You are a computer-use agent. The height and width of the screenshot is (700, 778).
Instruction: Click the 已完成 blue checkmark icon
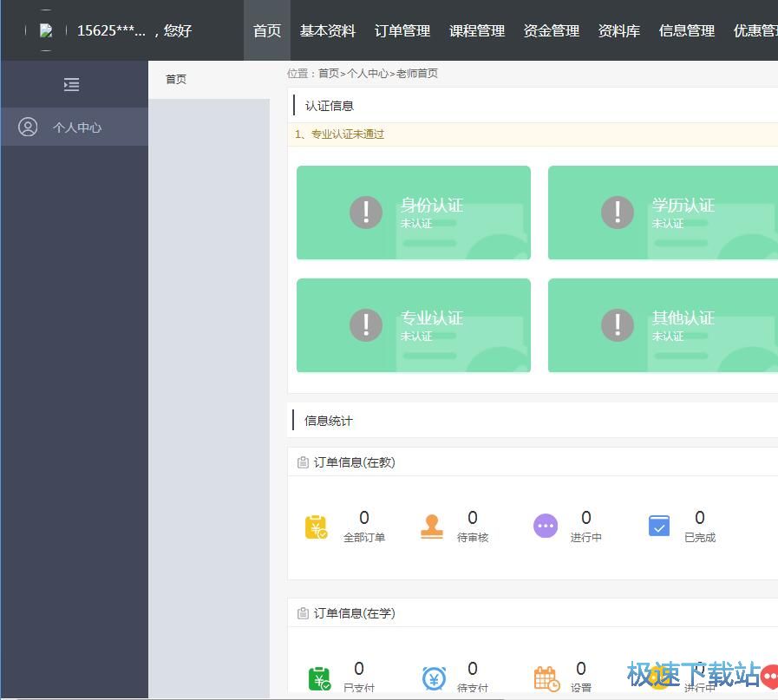(x=659, y=527)
